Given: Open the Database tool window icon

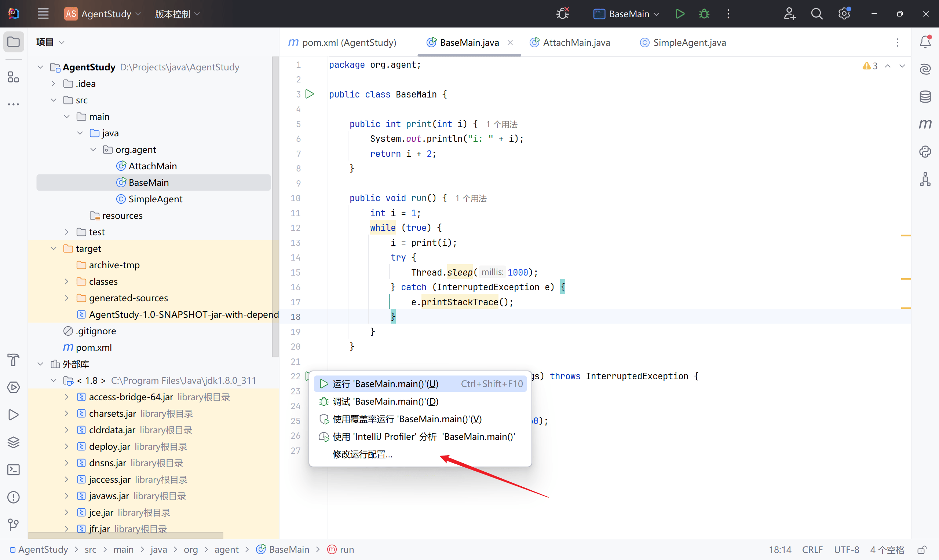Looking at the screenshot, I should pos(925,97).
